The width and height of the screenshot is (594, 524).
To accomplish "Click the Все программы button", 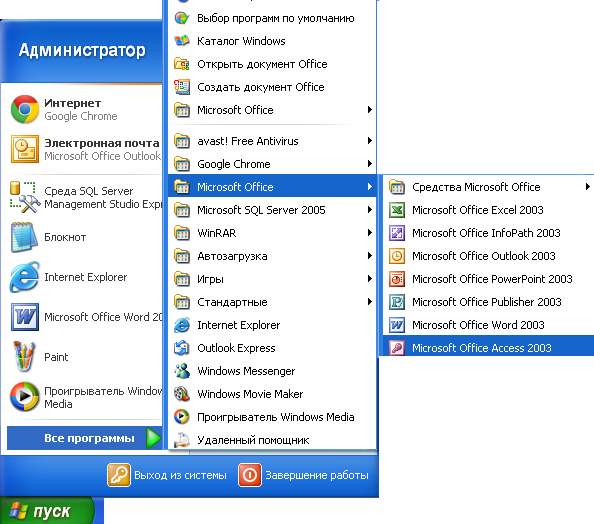I will 84,438.
